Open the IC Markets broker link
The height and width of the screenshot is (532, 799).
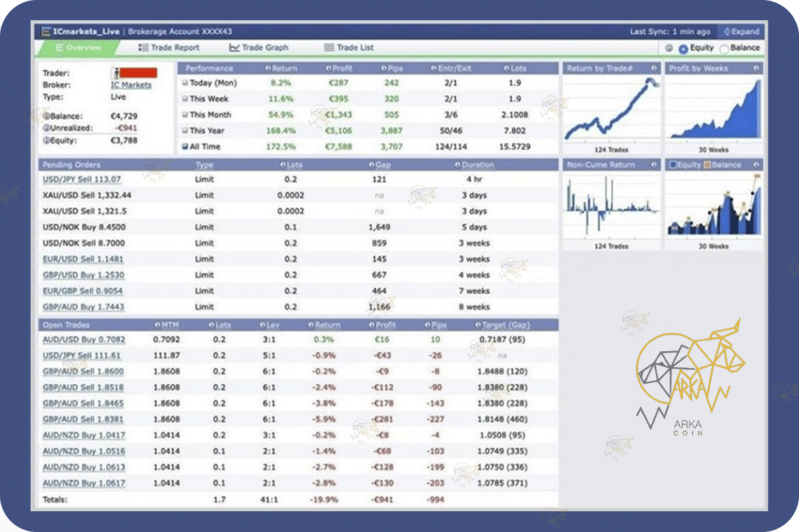(131, 85)
